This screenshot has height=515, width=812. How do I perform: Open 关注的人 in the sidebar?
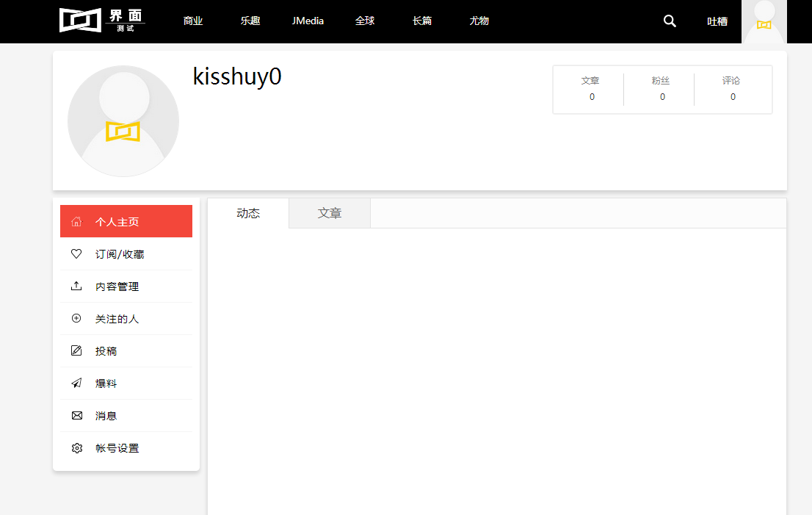(126, 319)
